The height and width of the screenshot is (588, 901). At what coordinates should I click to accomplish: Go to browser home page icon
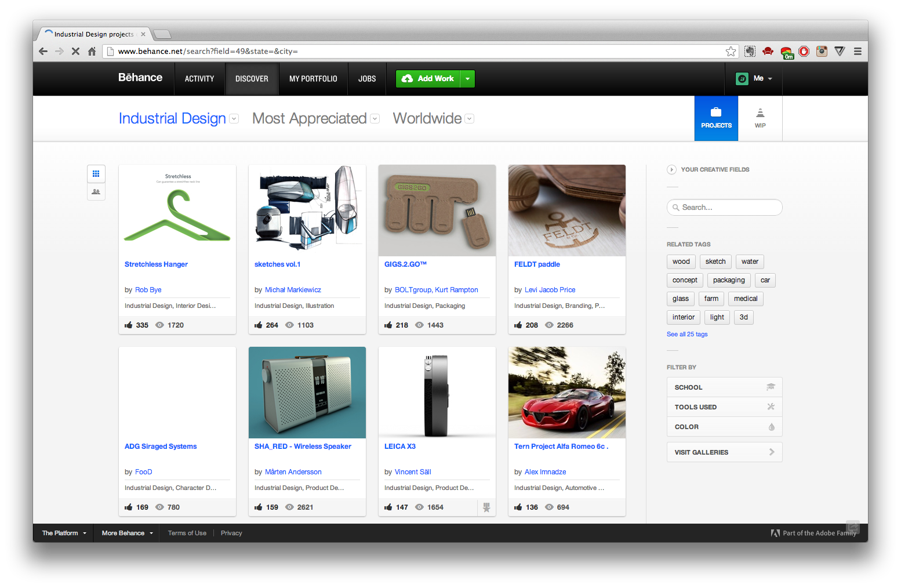pyautogui.click(x=92, y=52)
